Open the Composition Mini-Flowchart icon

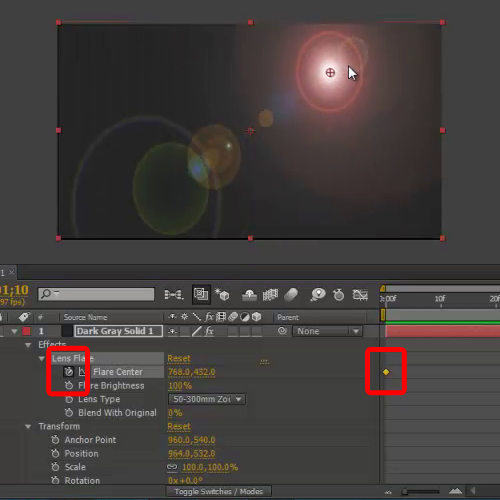click(174, 295)
